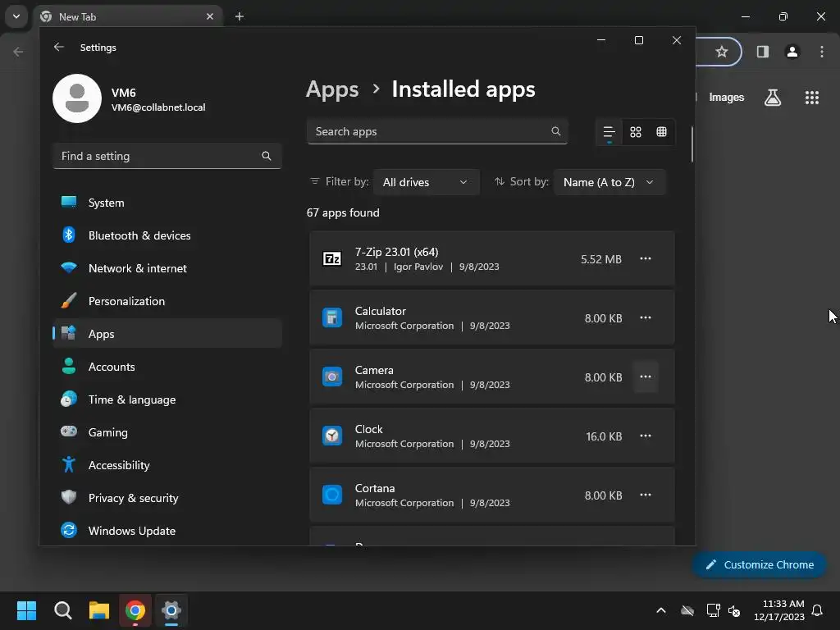The height and width of the screenshot is (630, 840).
Task: Click the magnifier in Find a setting
Action: (x=267, y=156)
